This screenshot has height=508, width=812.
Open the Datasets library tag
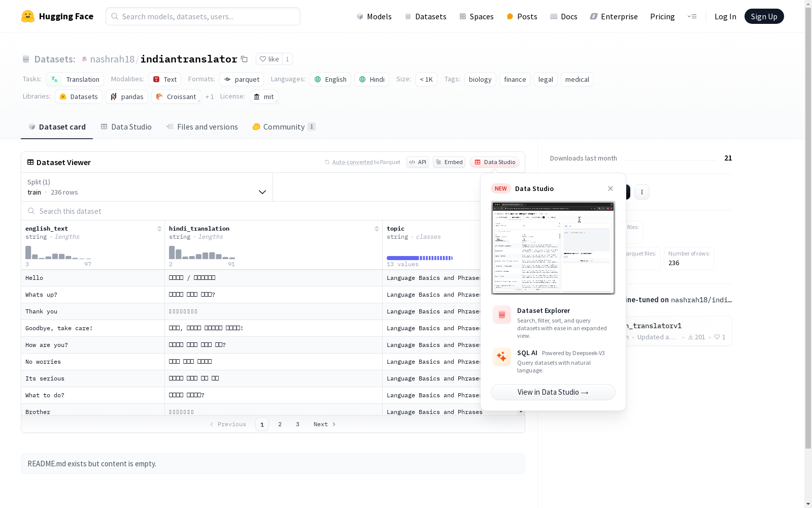coord(79,97)
